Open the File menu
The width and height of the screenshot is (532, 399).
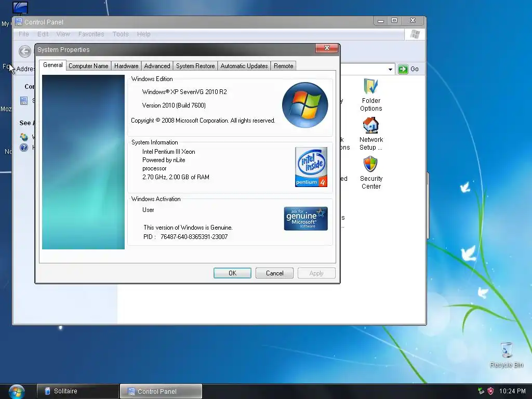coord(24,34)
